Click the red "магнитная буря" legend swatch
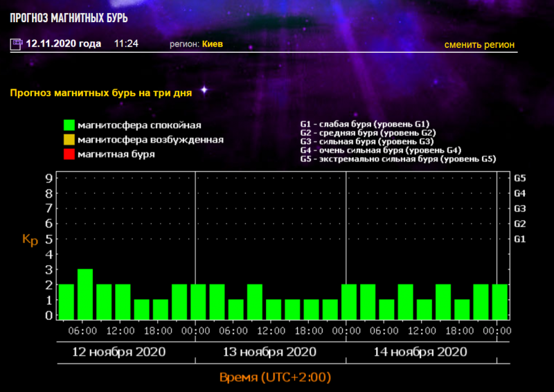This screenshot has width=554, height=392. click(69, 154)
